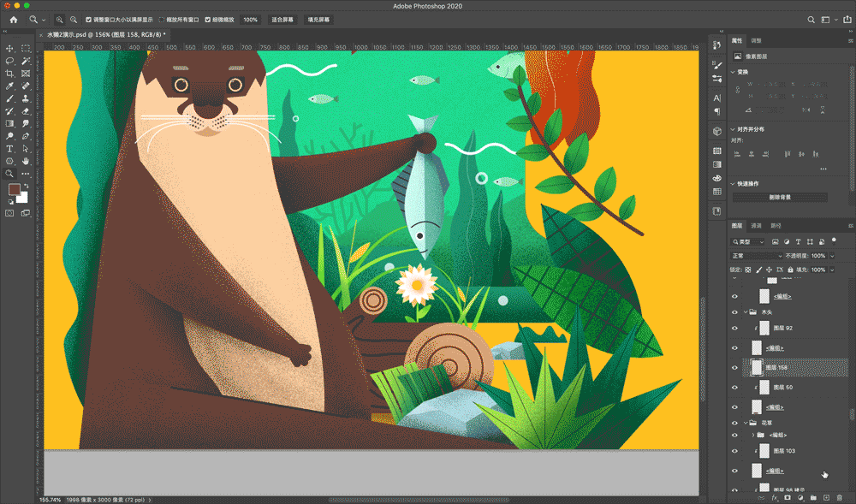Open the layer filter 类型 dropdown

coord(748,241)
